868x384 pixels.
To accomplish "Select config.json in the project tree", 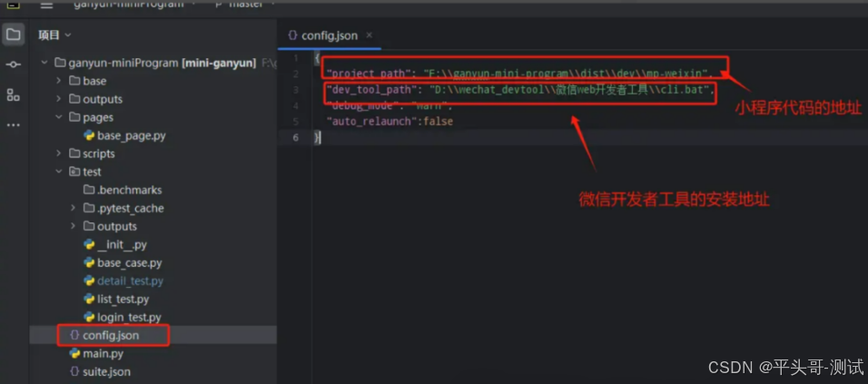I will coord(111,335).
